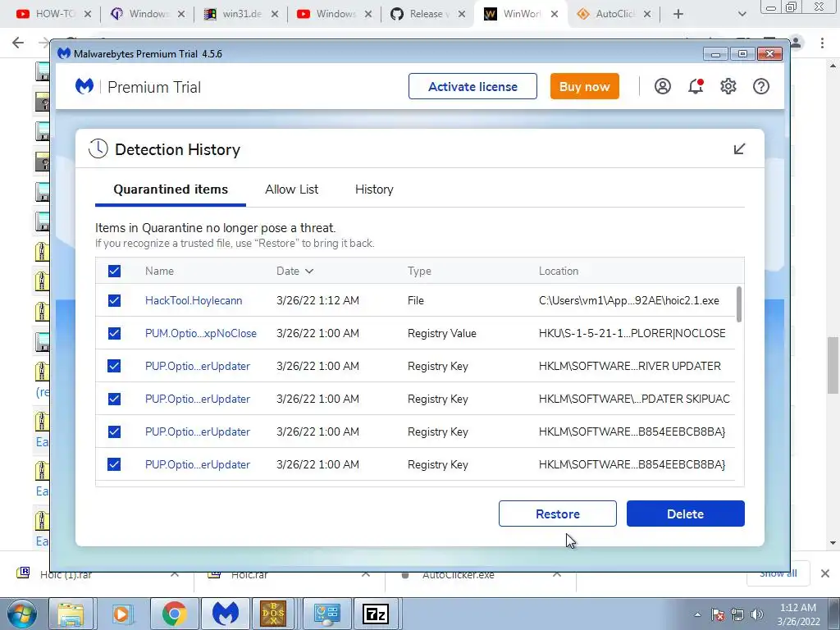Switch to Quarantined items tab

pyautogui.click(x=171, y=189)
